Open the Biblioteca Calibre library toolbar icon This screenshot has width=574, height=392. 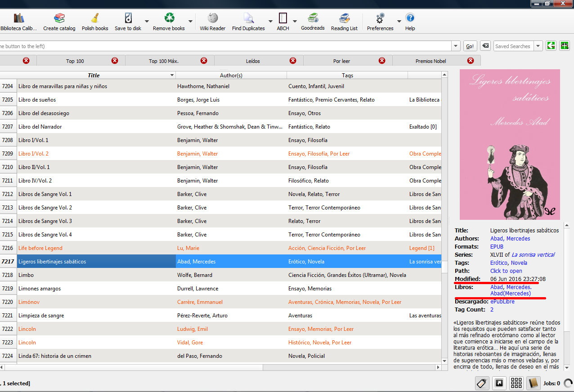[x=18, y=22]
